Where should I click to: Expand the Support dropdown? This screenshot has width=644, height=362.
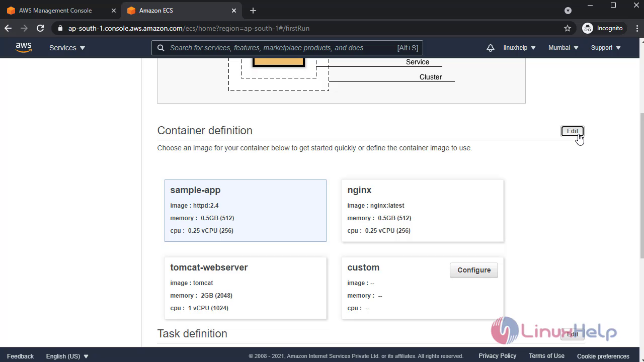click(x=606, y=48)
